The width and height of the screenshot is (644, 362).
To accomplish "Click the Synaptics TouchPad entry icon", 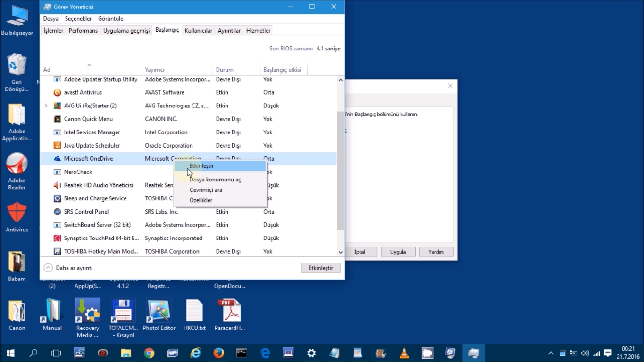I will pos(58,238).
